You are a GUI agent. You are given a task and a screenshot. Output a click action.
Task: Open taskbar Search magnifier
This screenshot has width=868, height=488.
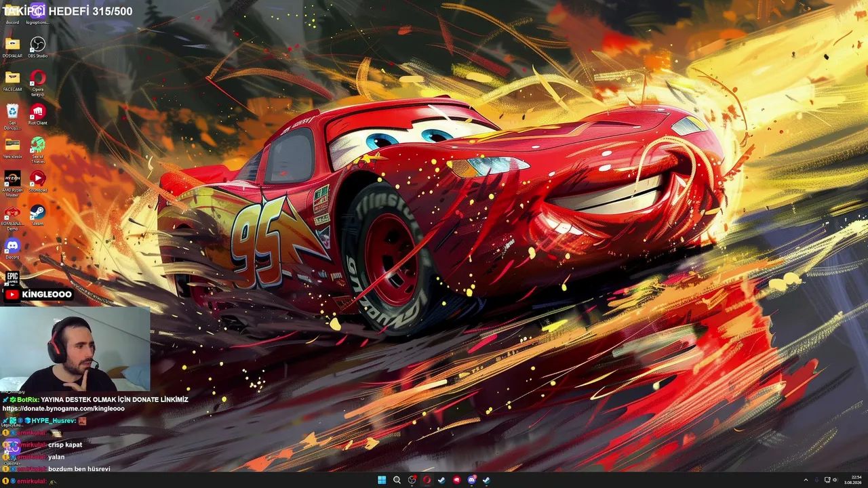(397, 480)
